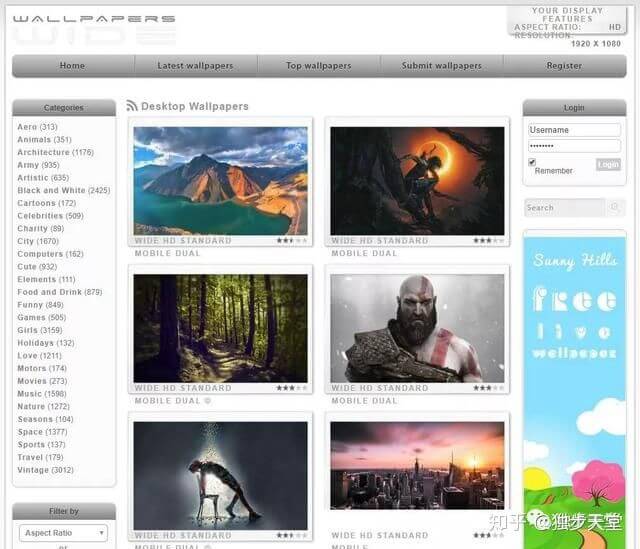Open the Funny (849) category

pos(40,305)
